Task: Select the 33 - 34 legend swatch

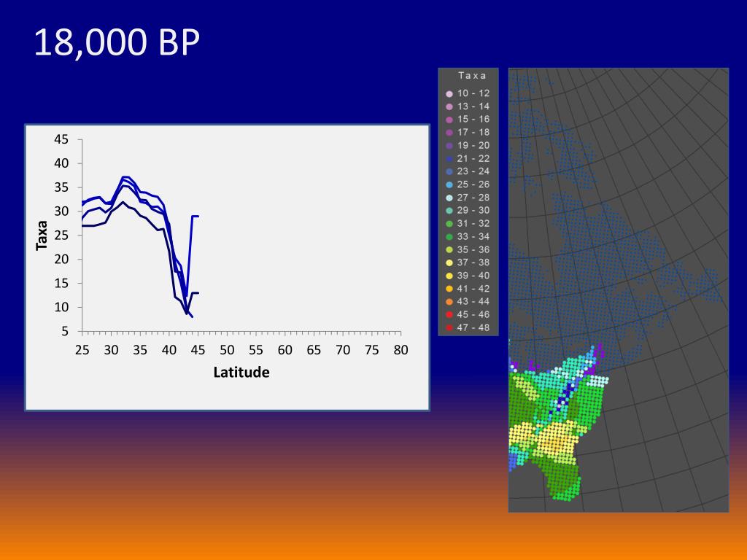Action: coord(449,237)
